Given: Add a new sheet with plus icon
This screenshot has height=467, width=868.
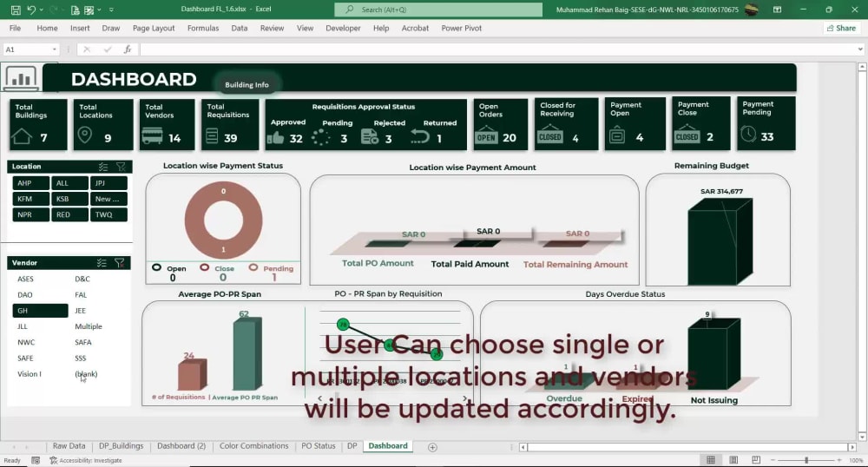Looking at the screenshot, I should point(433,447).
